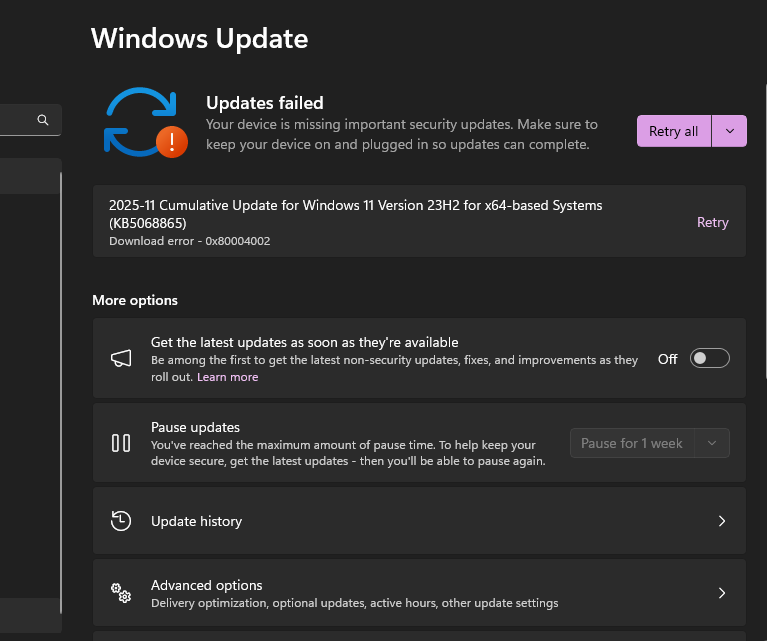
Task: Click the left sidebar vertical scrollbar
Action: (61, 393)
